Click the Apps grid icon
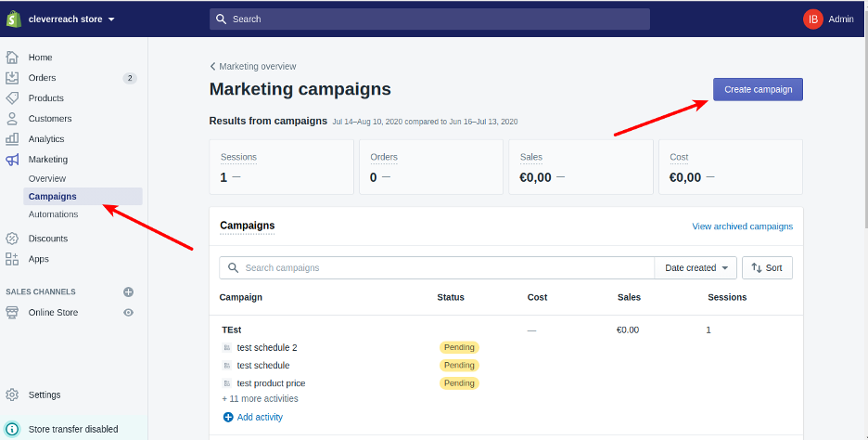 (x=12, y=259)
